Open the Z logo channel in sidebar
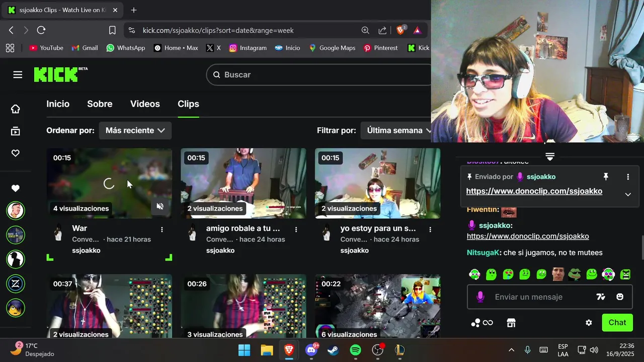 click(16, 284)
